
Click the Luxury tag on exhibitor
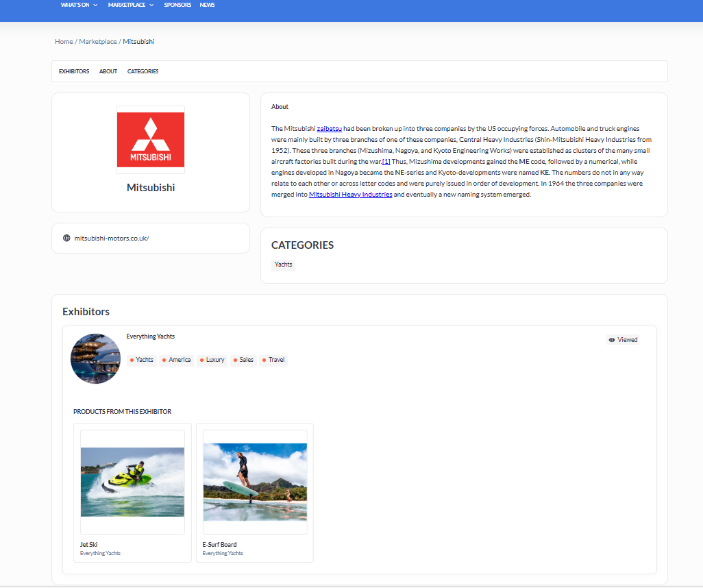(x=212, y=360)
